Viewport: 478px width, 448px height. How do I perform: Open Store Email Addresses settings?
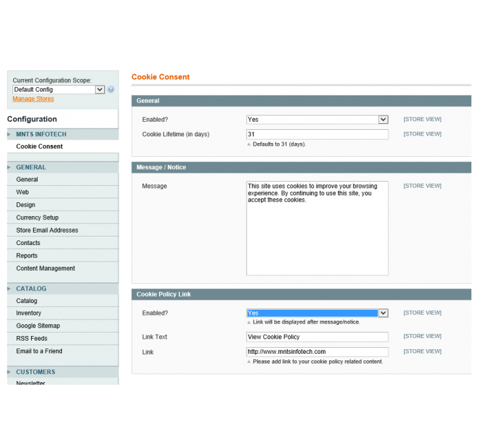click(47, 230)
